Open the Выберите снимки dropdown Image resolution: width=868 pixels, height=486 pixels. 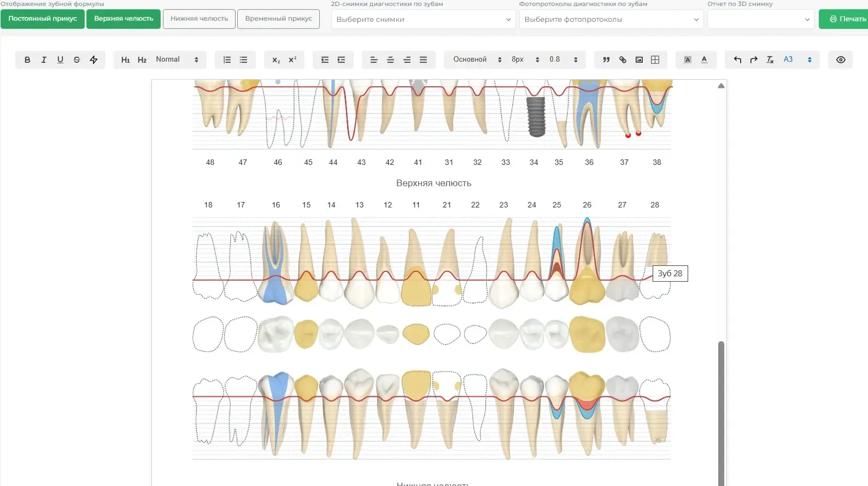click(x=424, y=19)
